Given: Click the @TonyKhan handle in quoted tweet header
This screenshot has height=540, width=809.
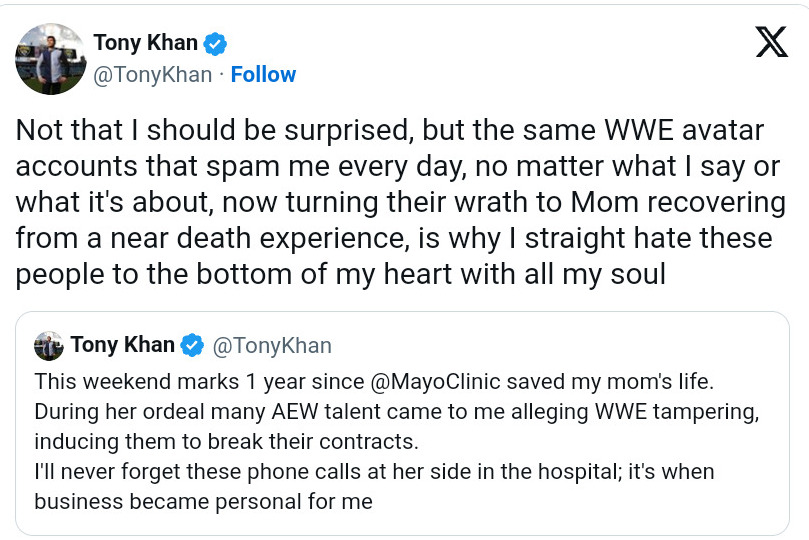Looking at the screenshot, I should coord(272,346).
